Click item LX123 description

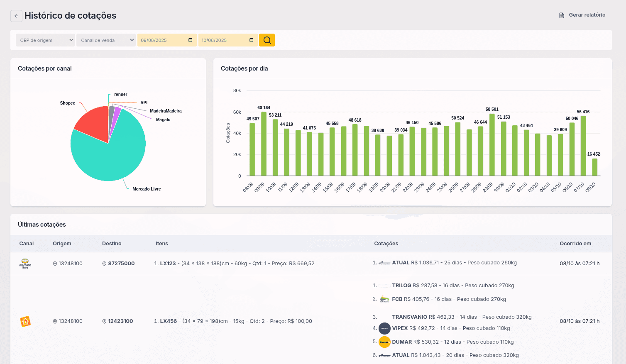coord(237,264)
